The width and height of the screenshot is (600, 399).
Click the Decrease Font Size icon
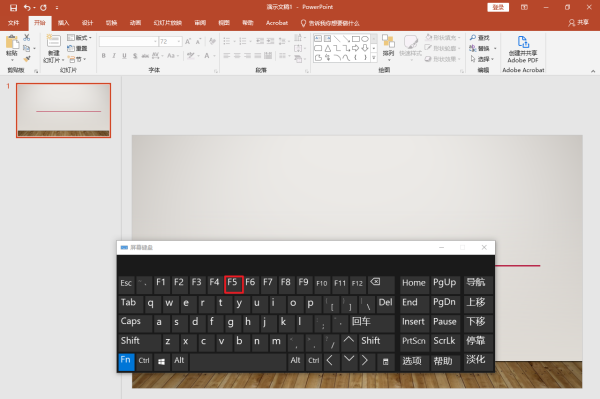[198, 41]
